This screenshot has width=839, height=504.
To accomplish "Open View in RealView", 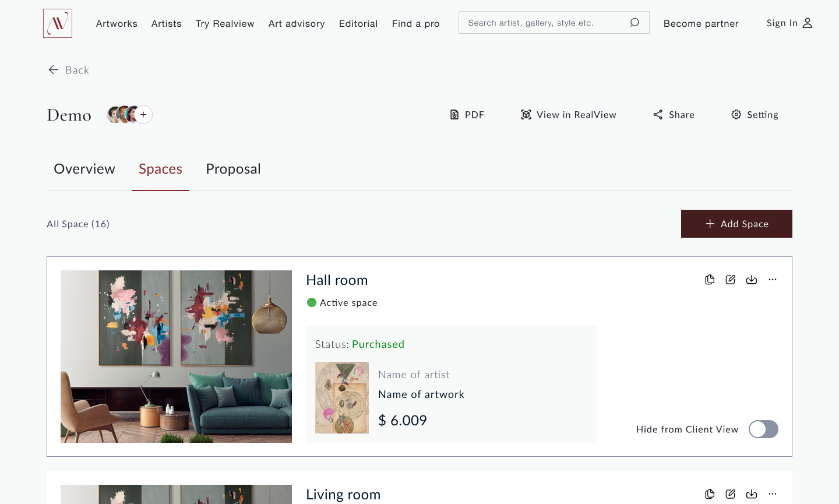I will (x=568, y=115).
